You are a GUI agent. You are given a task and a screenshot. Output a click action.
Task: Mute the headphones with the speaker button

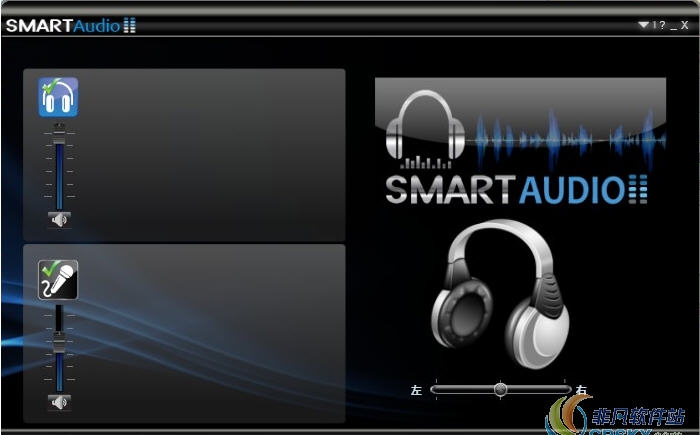pyautogui.click(x=59, y=220)
